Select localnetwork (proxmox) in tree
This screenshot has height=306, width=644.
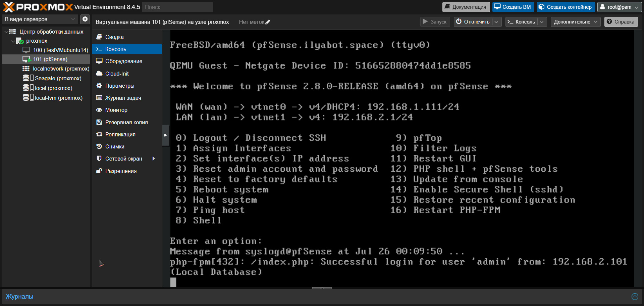(x=46, y=69)
